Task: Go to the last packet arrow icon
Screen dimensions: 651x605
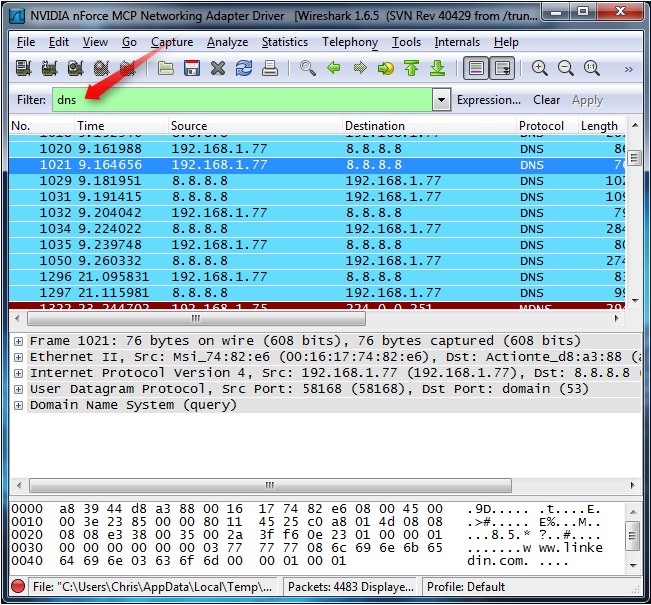Action: [437, 69]
